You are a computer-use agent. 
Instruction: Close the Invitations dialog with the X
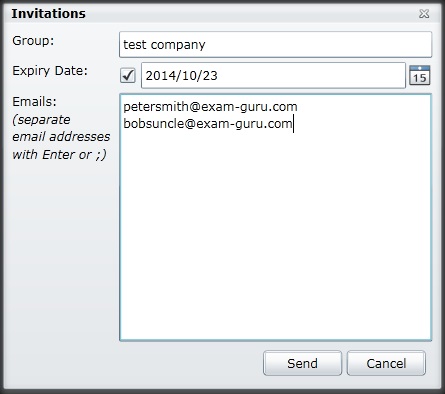pyautogui.click(x=424, y=13)
